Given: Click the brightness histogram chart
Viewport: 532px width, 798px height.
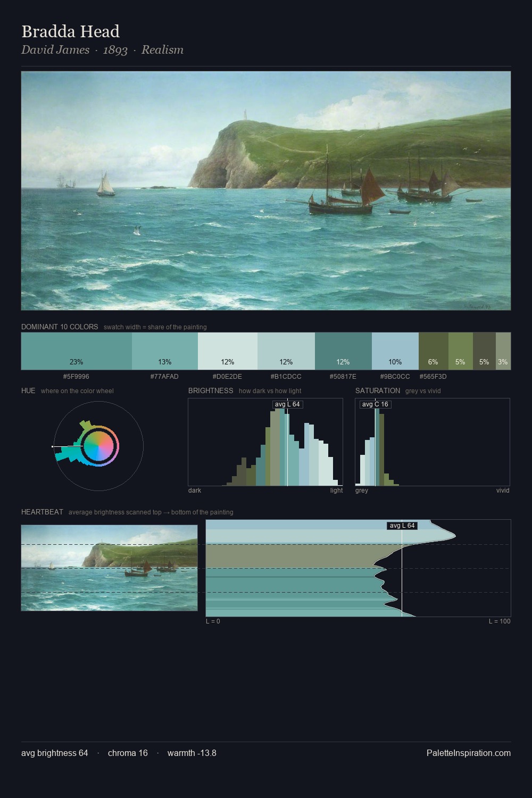Looking at the screenshot, I should [265, 442].
